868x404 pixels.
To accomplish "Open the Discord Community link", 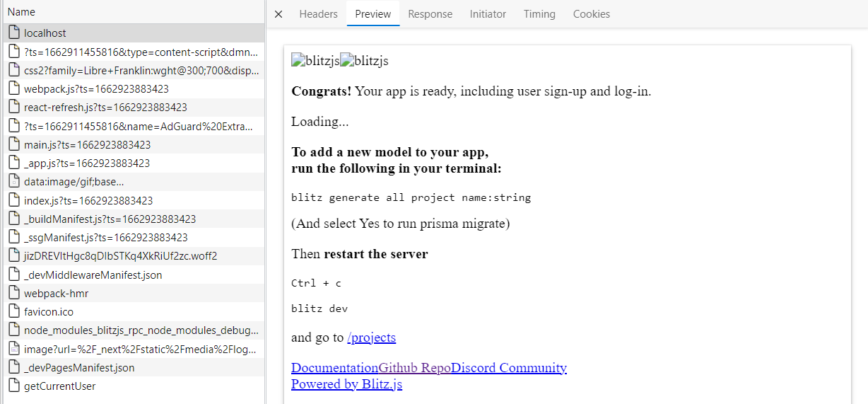I will (509, 368).
